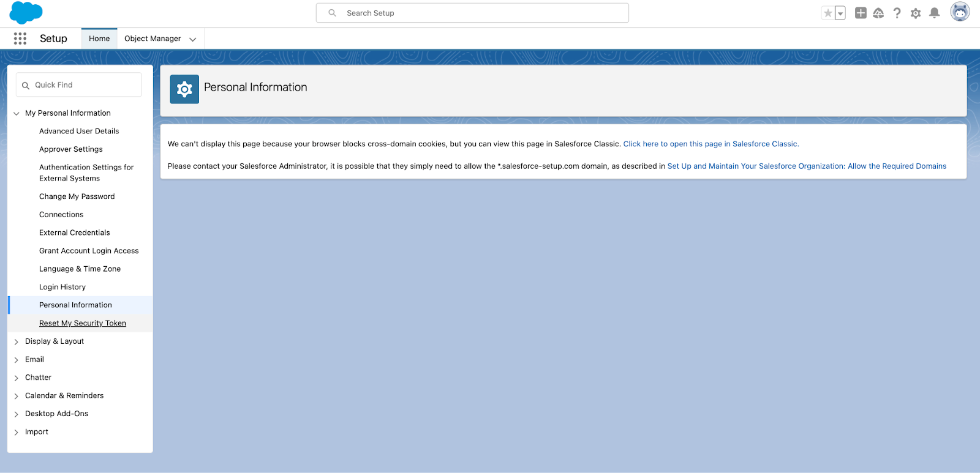This screenshot has height=473, width=980.
Task: Open External Credentials
Action: pyautogui.click(x=75, y=233)
